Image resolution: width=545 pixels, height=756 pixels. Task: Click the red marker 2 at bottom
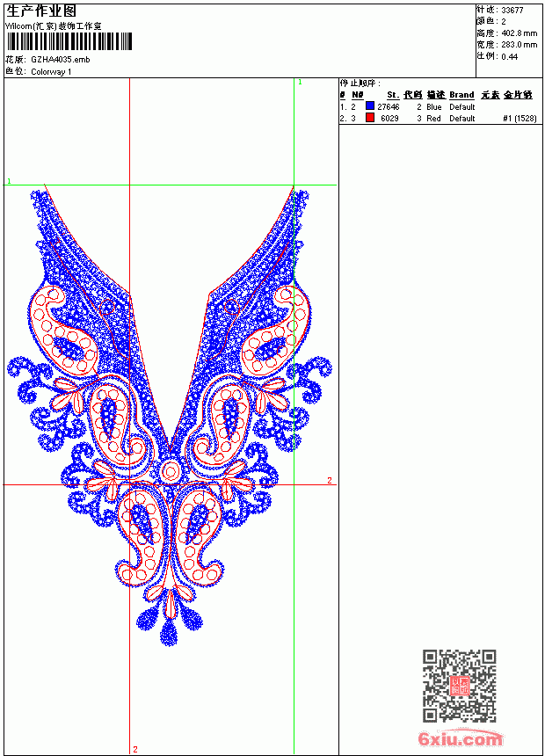(x=135, y=749)
